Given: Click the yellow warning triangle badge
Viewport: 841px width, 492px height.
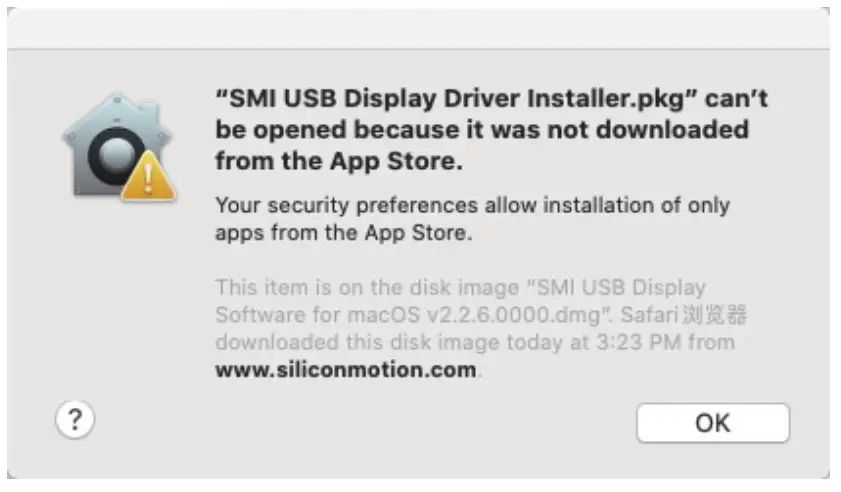Looking at the screenshot, I should (148, 177).
